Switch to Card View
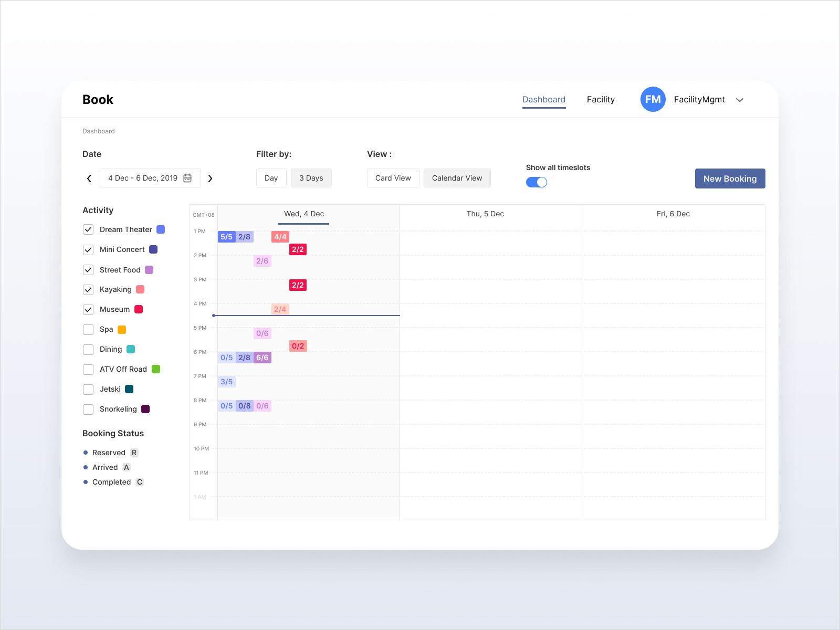840x630 pixels. click(x=393, y=178)
